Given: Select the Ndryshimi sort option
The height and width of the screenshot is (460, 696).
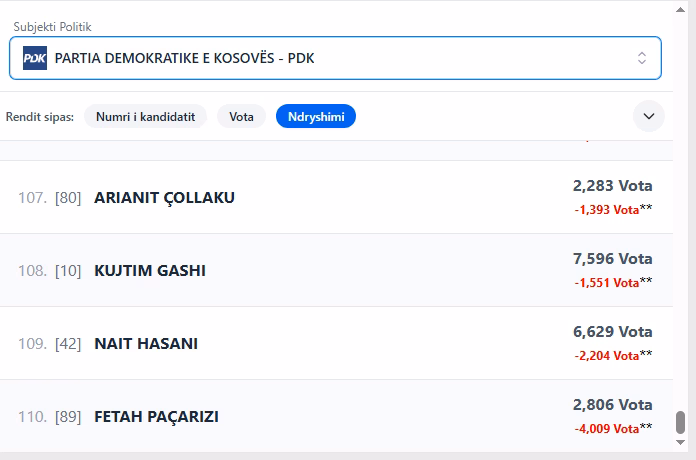Looking at the screenshot, I should click(315, 117).
